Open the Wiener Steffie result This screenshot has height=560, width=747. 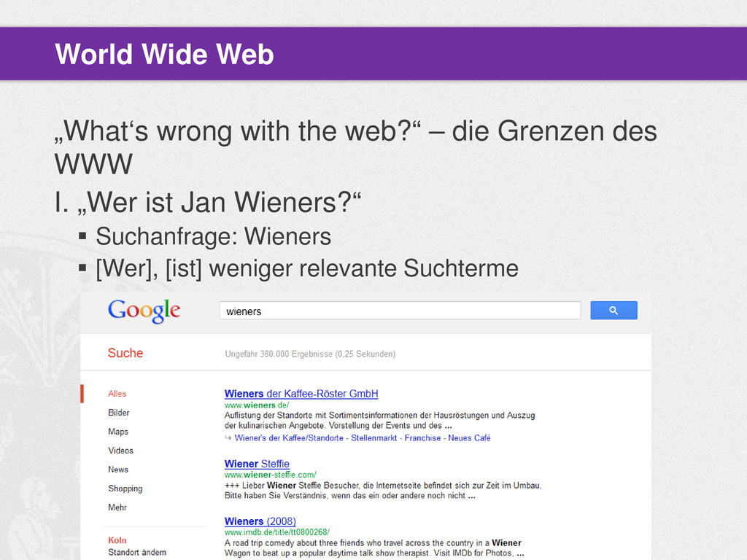[x=257, y=464]
